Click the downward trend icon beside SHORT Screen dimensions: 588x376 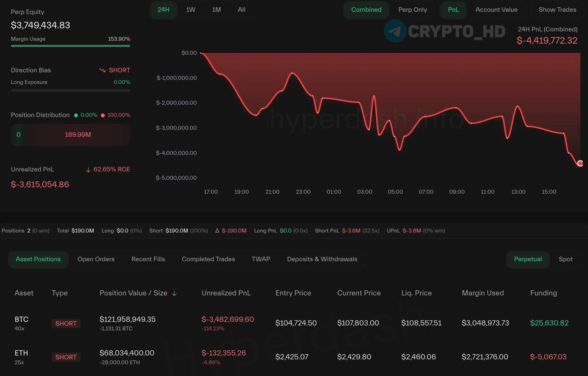coord(102,70)
